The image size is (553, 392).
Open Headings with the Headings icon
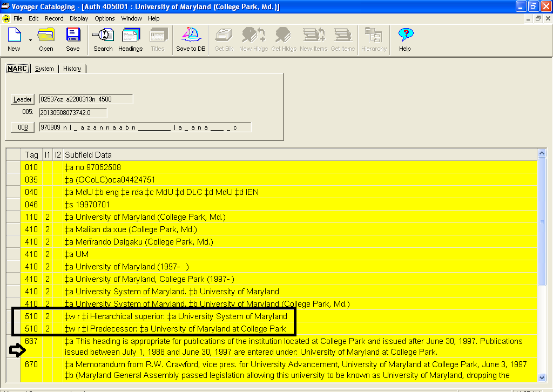(x=130, y=39)
